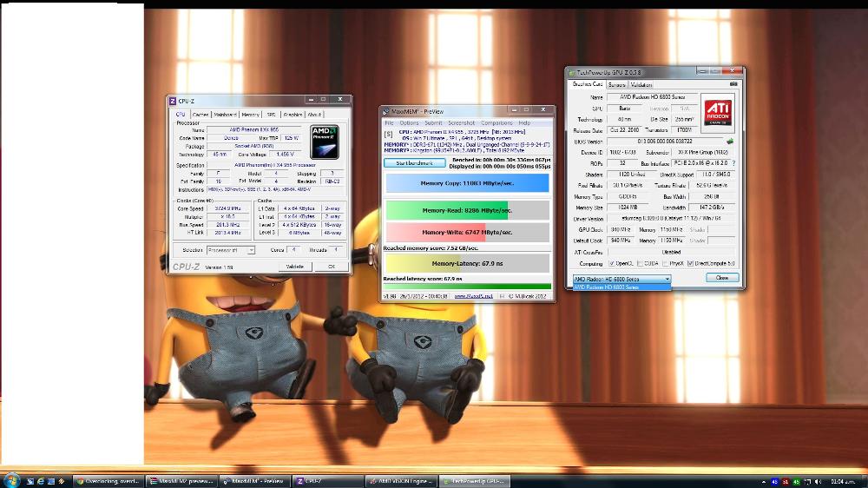The height and width of the screenshot is (488, 868).
Task: Click the GPU-Z BIOS Version field
Action: coord(664,142)
